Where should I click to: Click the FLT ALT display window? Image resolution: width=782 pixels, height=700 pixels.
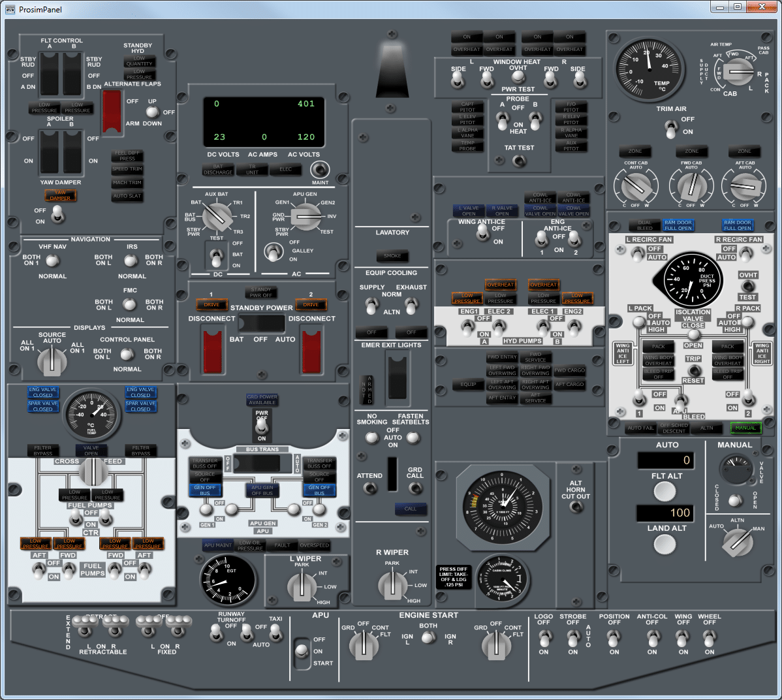(x=665, y=460)
